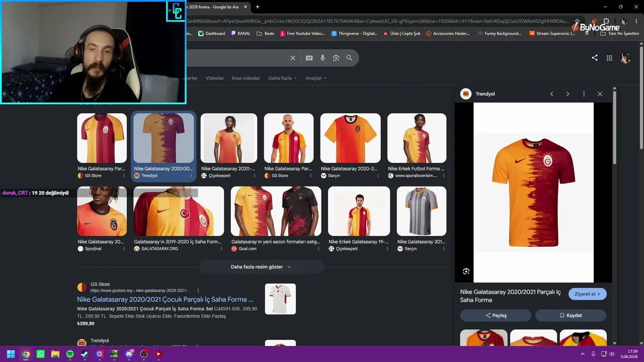Open Discord from the taskbar
This screenshot has height=362, width=644.
pos(129,354)
